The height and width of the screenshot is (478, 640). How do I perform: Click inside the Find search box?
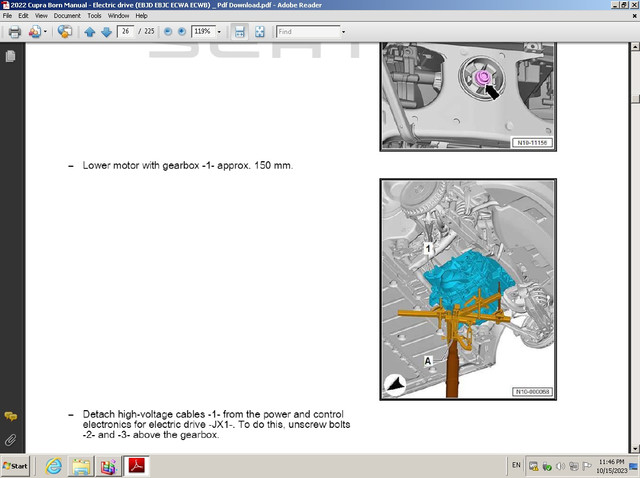coord(308,31)
